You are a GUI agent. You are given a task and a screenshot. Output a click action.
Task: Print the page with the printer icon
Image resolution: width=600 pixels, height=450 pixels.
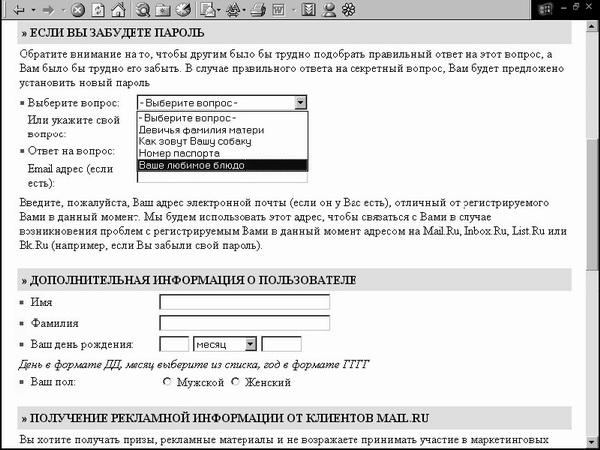(258, 10)
